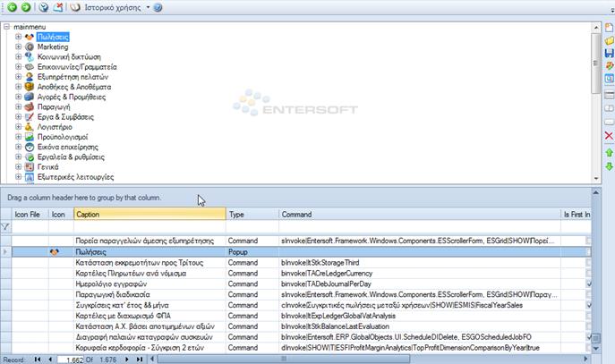Expand the Παραγωγή tree node

(x=18, y=106)
